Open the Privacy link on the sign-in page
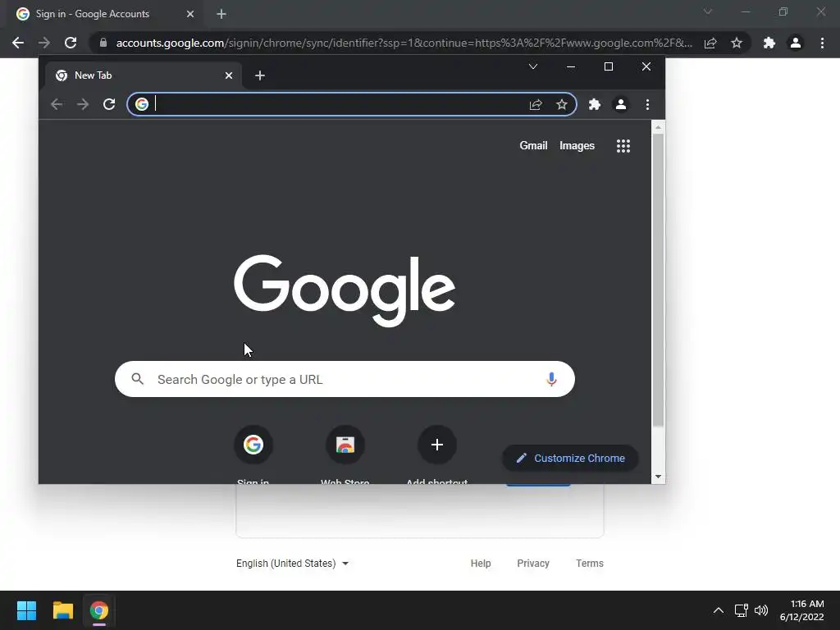 coord(533,564)
